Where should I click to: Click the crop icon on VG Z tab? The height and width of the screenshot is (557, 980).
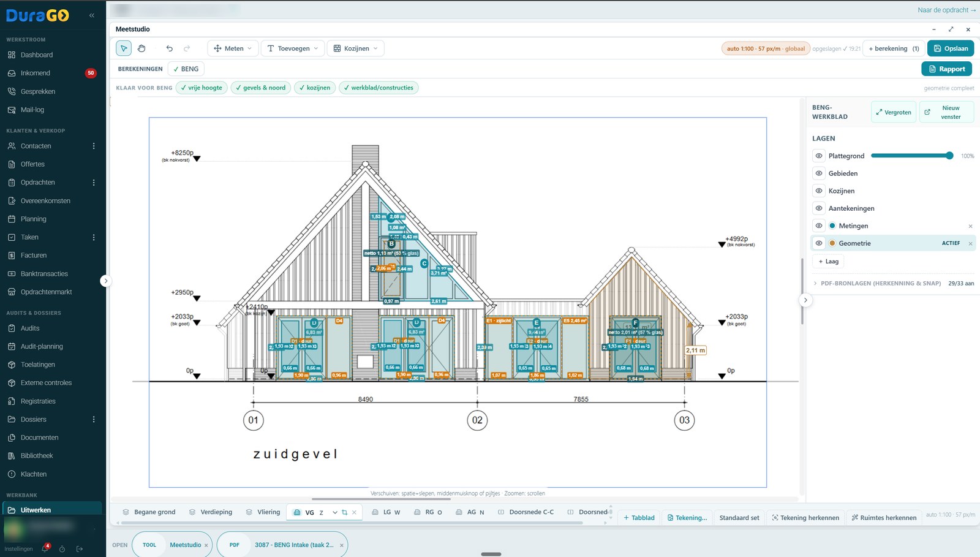coord(344,512)
